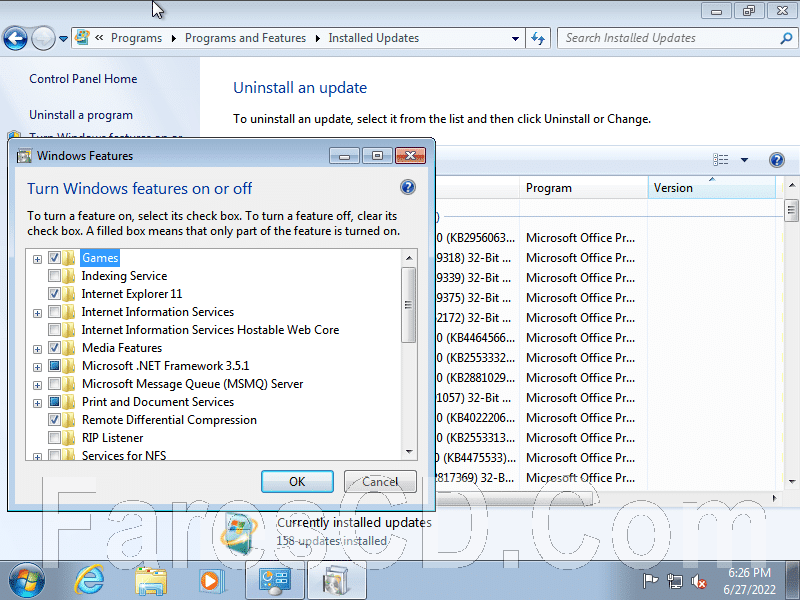Uncheck the Games checkbox

[x=54, y=258]
